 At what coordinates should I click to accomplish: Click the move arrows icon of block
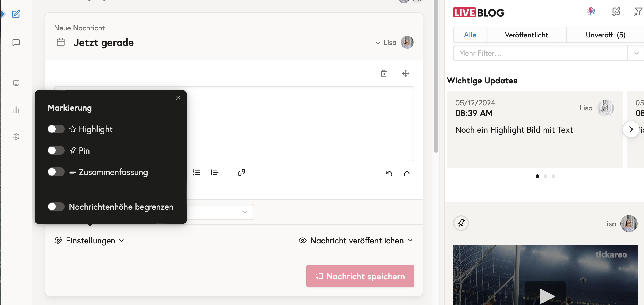click(406, 73)
